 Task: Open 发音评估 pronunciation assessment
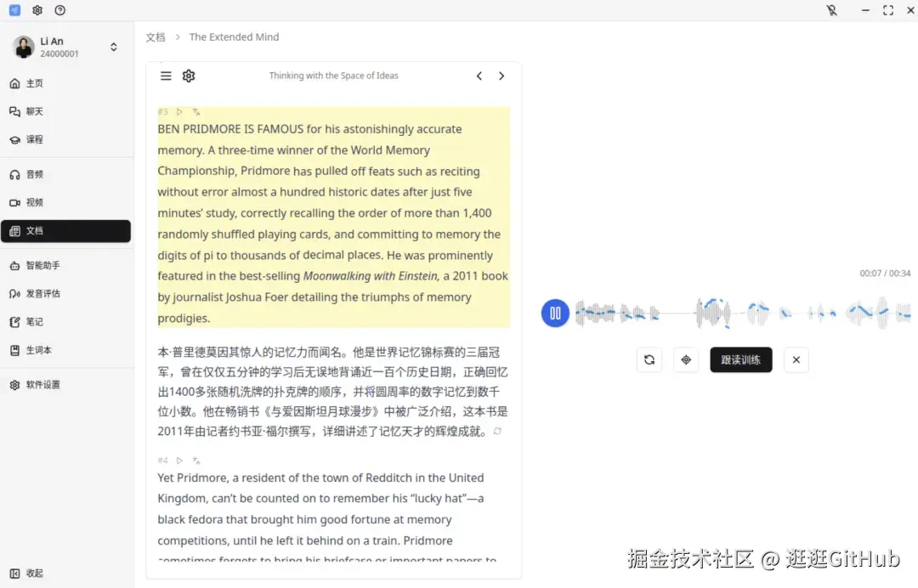(39, 293)
